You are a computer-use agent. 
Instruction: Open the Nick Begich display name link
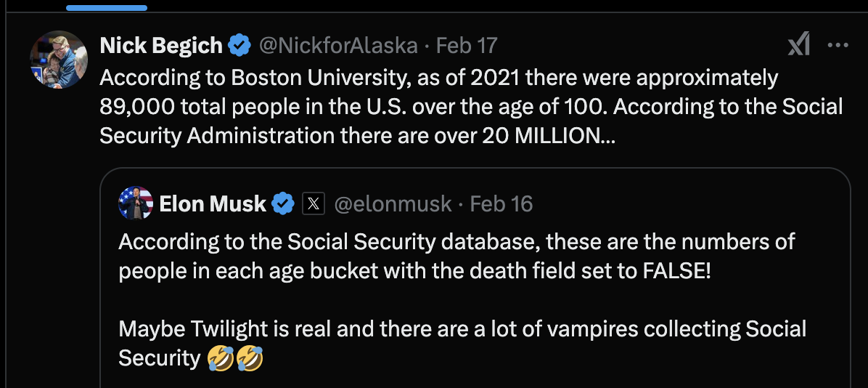pyautogui.click(x=161, y=47)
